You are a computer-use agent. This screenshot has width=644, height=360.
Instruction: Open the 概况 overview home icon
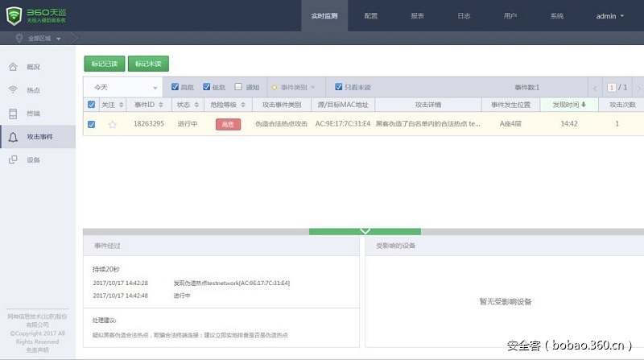coord(13,67)
